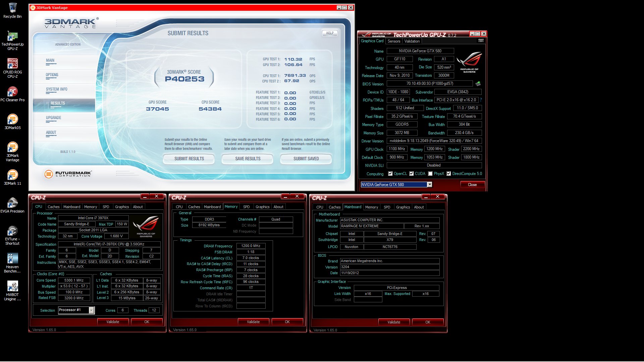Launch Heaven Benchmark from the desktop

[x=12, y=263]
